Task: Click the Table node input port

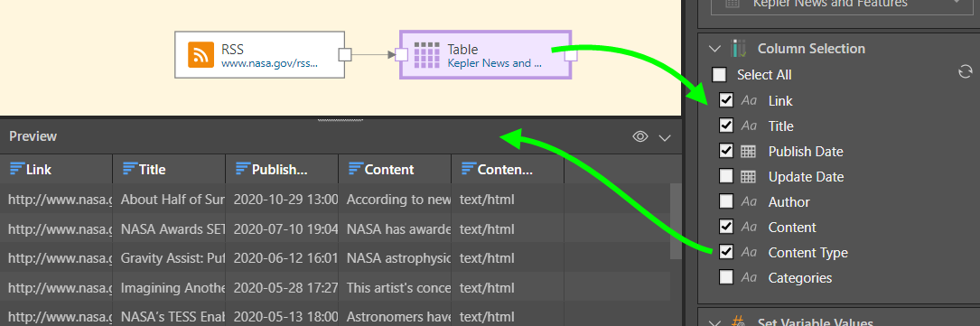Action: pyautogui.click(x=402, y=55)
